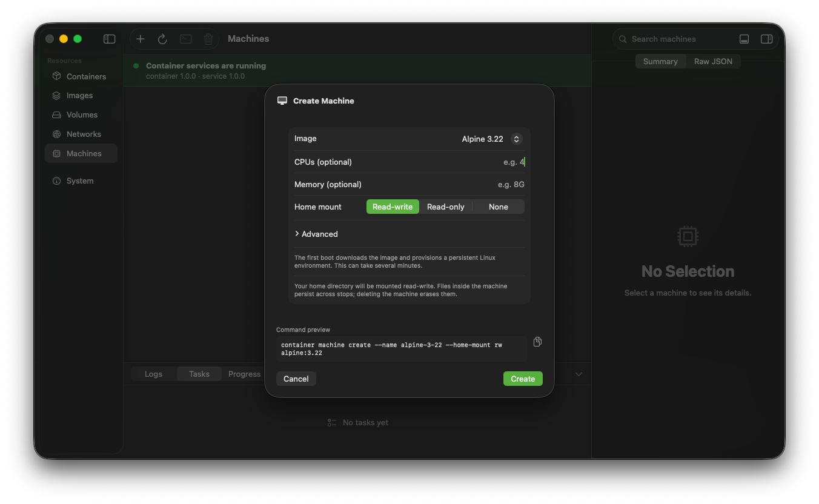
Task: Select Machines in the sidebar
Action: tap(81, 154)
